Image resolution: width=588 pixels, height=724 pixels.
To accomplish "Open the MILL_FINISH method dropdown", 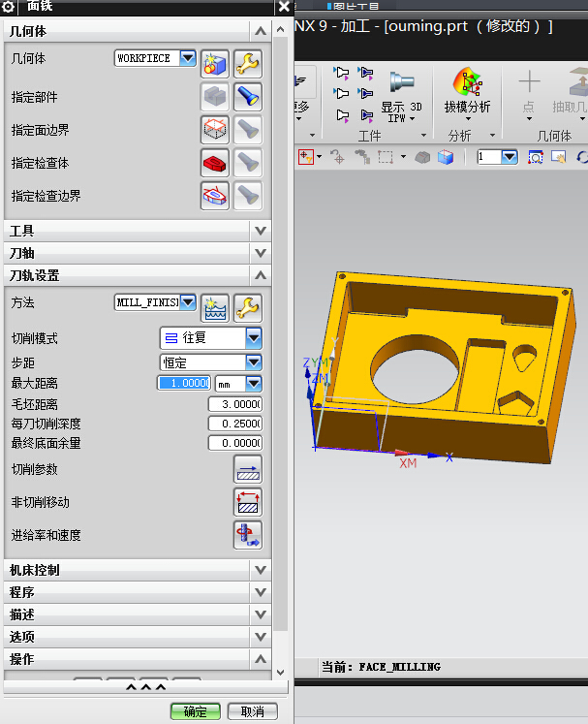I will point(188,302).
